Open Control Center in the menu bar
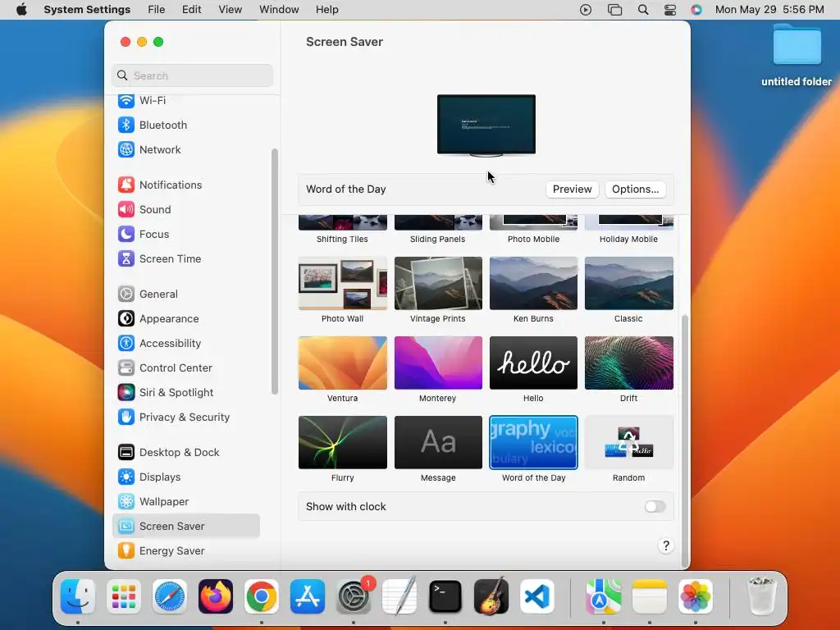 click(x=670, y=10)
